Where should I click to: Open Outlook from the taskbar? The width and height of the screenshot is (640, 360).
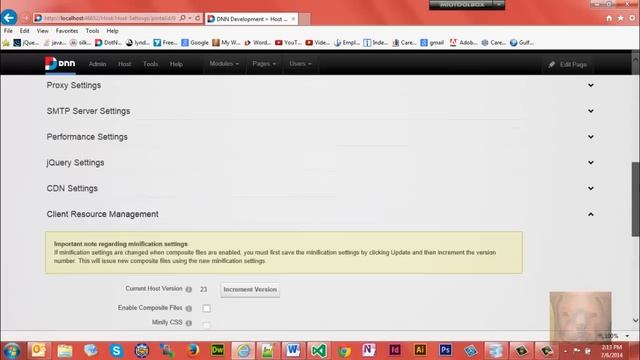[x=39, y=350]
